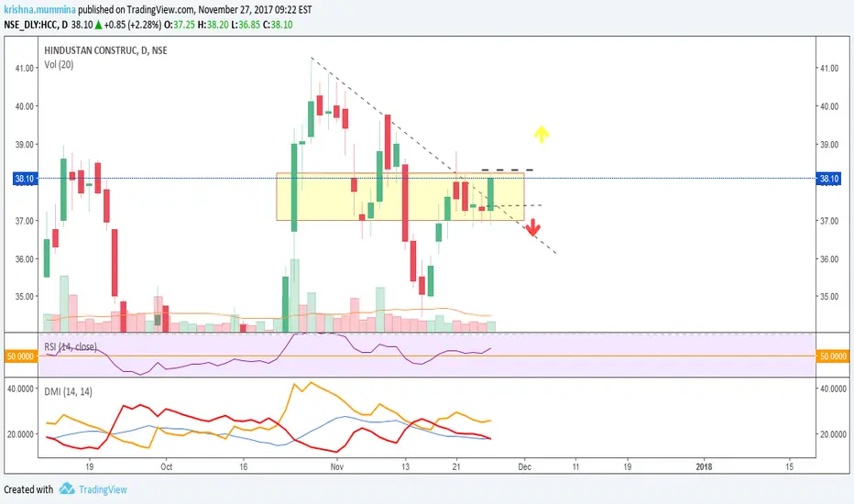Click the blue 38.10 price tag on left axis
The height and width of the screenshot is (504, 854).
point(24,178)
